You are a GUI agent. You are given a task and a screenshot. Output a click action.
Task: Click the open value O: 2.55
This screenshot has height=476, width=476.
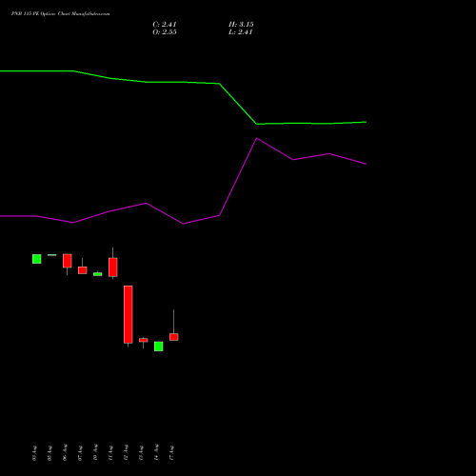click(x=165, y=32)
